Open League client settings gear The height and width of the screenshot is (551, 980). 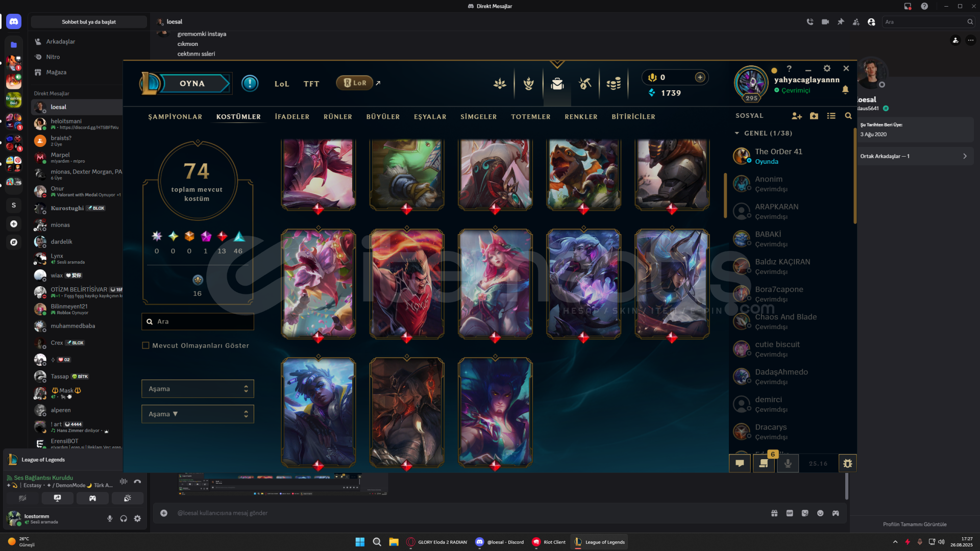827,68
